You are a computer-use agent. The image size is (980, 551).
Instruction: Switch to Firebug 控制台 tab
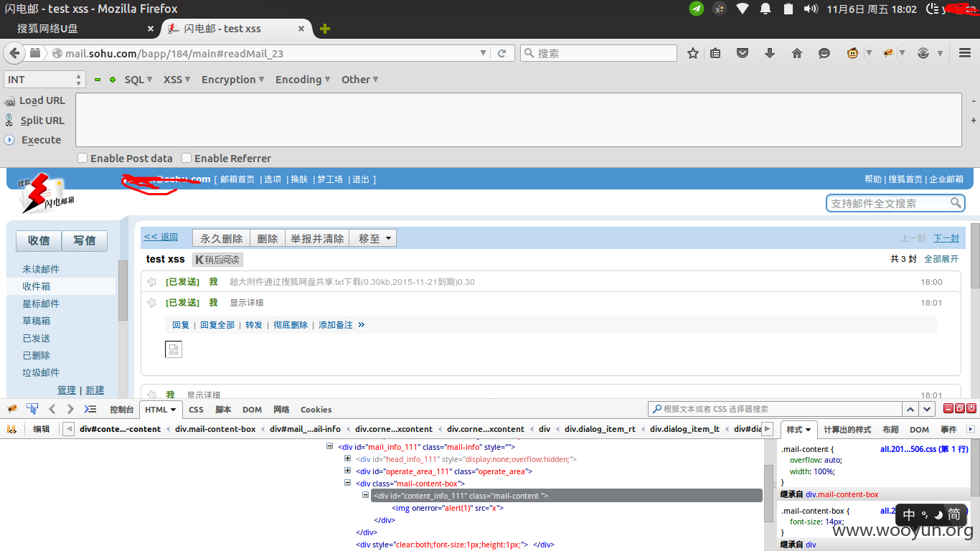point(122,410)
